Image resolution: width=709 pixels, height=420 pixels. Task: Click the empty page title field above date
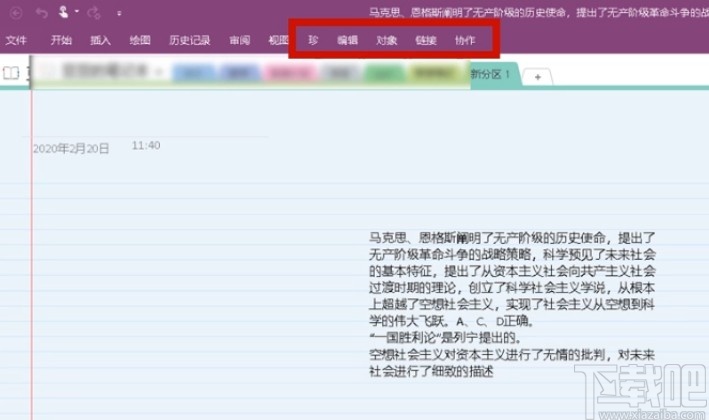click(x=145, y=118)
